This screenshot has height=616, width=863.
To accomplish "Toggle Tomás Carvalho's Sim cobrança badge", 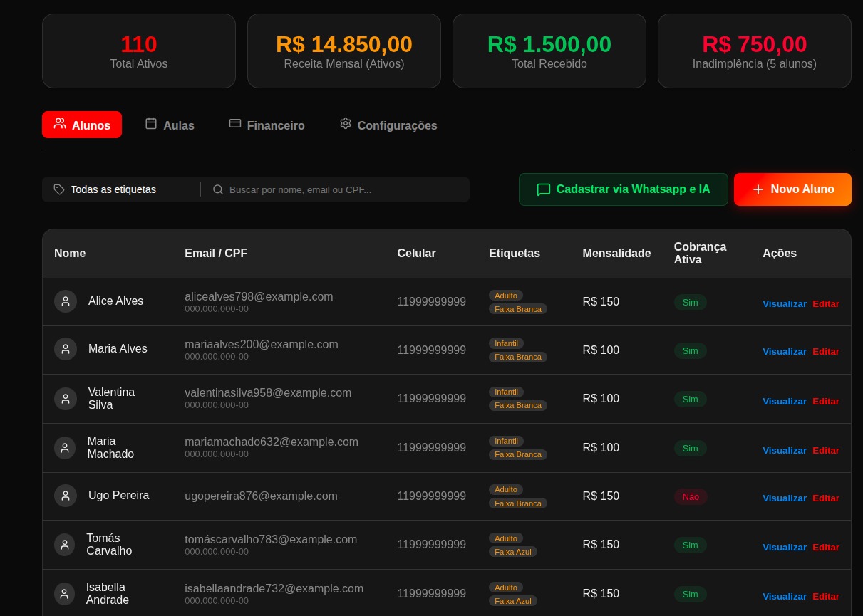I will click(x=690, y=545).
